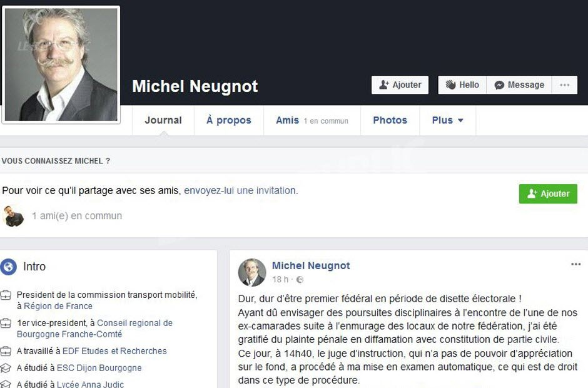Open Michel Neugnot's large profile picture

[x=61, y=64]
